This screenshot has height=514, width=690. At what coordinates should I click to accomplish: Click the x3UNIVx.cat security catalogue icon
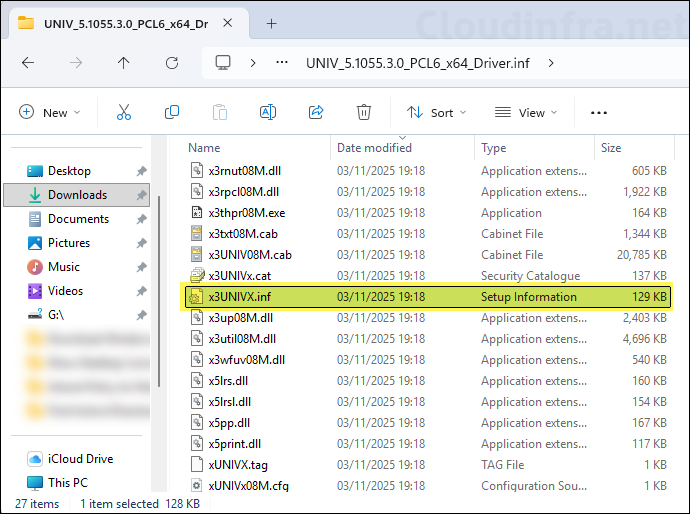[197, 275]
